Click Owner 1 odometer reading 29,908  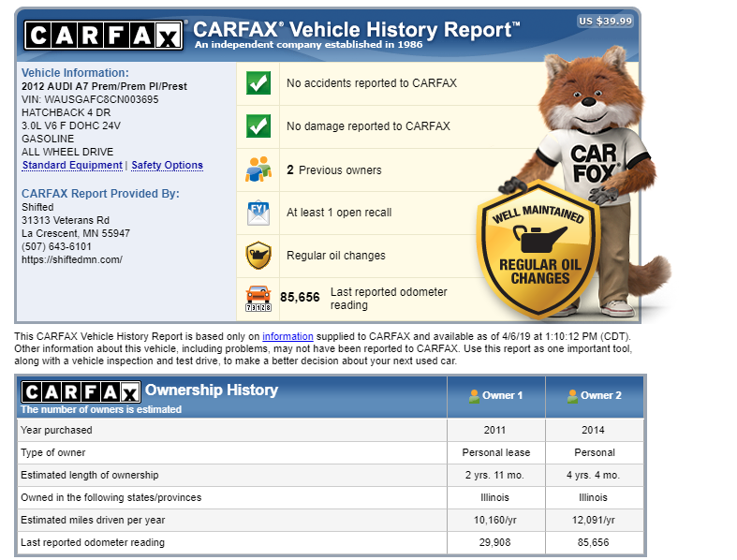[x=495, y=542]
